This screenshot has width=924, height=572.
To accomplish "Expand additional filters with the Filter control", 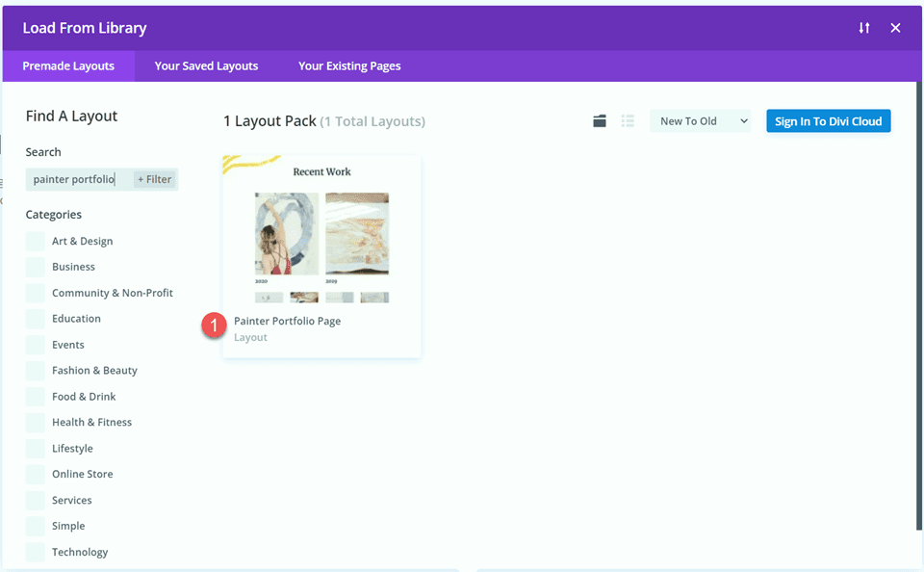I will click(x=154, y=179).
